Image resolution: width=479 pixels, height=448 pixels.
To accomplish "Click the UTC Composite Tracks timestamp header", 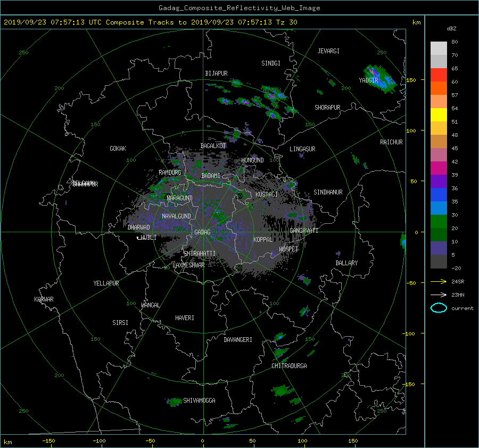I will click(150, 22).
